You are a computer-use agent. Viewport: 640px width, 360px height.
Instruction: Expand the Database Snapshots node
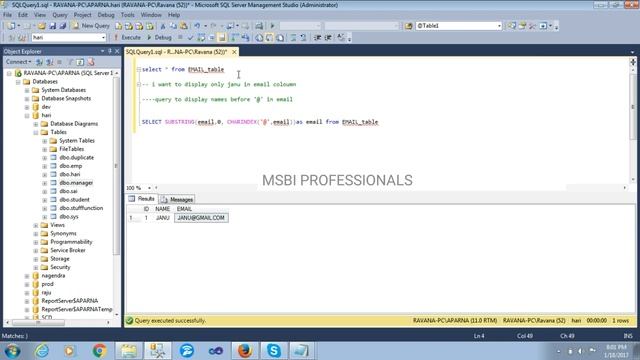tap(27, 99)
